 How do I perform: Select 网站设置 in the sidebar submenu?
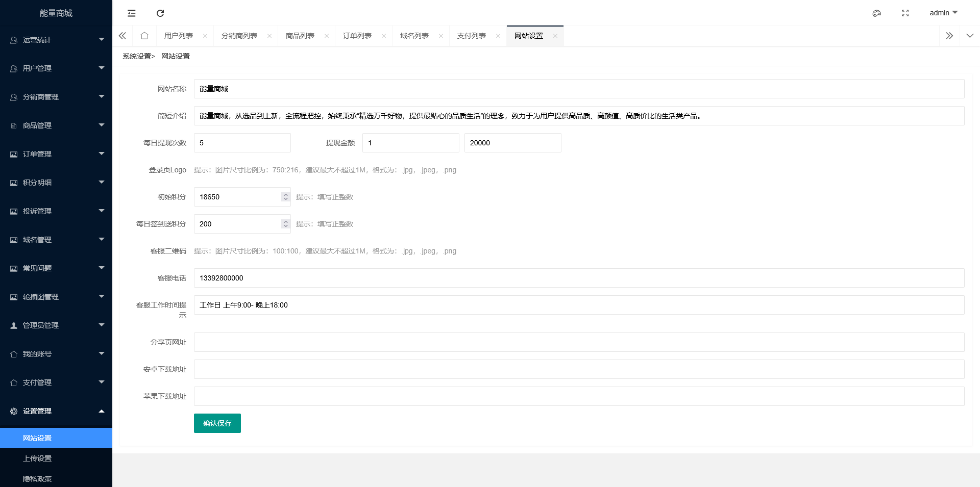56,438
